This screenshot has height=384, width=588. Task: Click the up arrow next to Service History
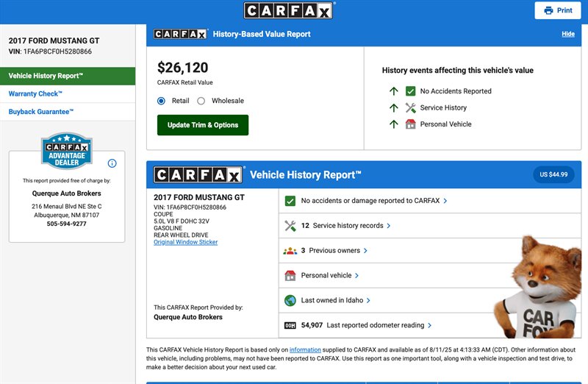[x=394, y=108]
